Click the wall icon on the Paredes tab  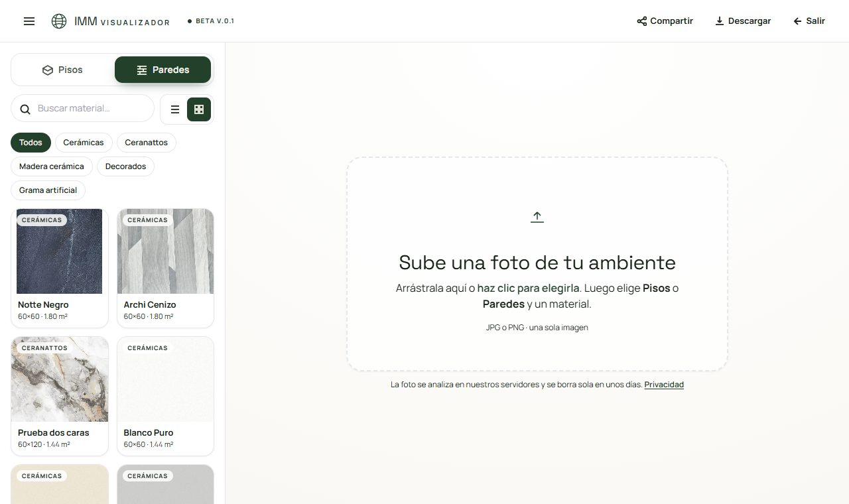click(142, 70)
